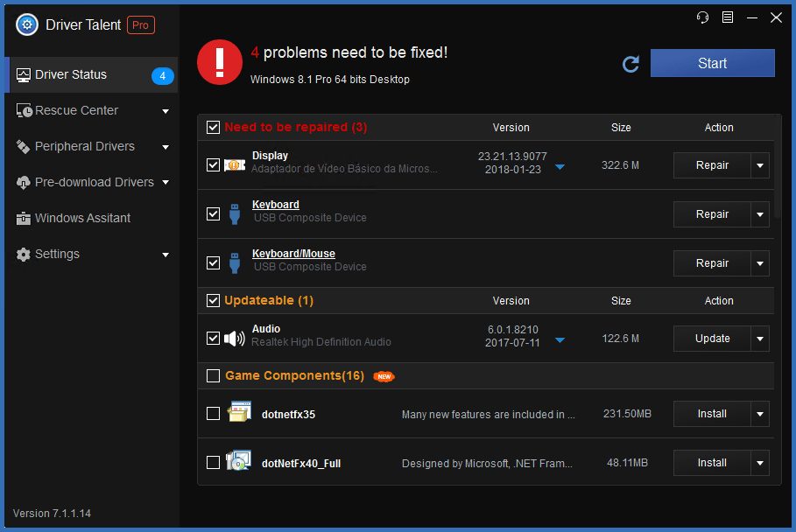Screen dimensions: 796x532
Task: Click the Version 7.1.1.14 label
Action: click(x=52, y=514)
